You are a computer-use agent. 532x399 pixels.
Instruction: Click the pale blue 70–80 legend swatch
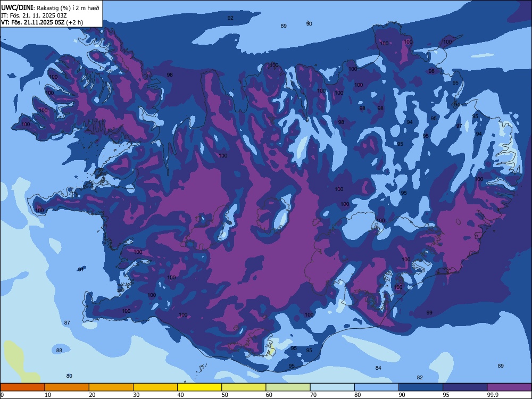[332, 387]
